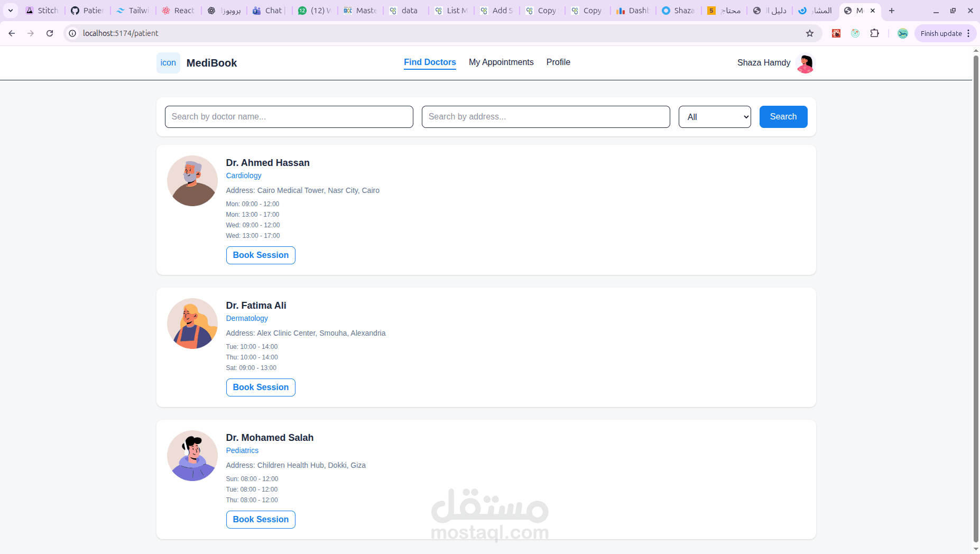Switch to the React tab
Image resolution: width=980 pixels, height=554 pixels.
pos(179,11)
